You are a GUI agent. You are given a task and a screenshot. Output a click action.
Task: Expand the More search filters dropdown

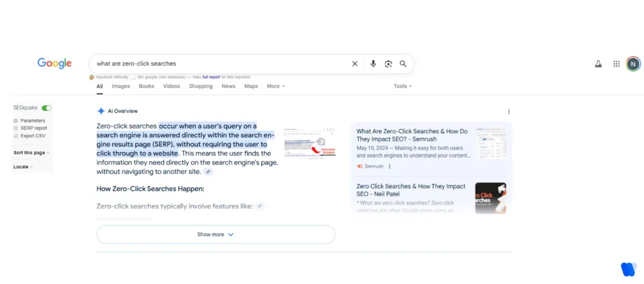click(x=275, y=86)
